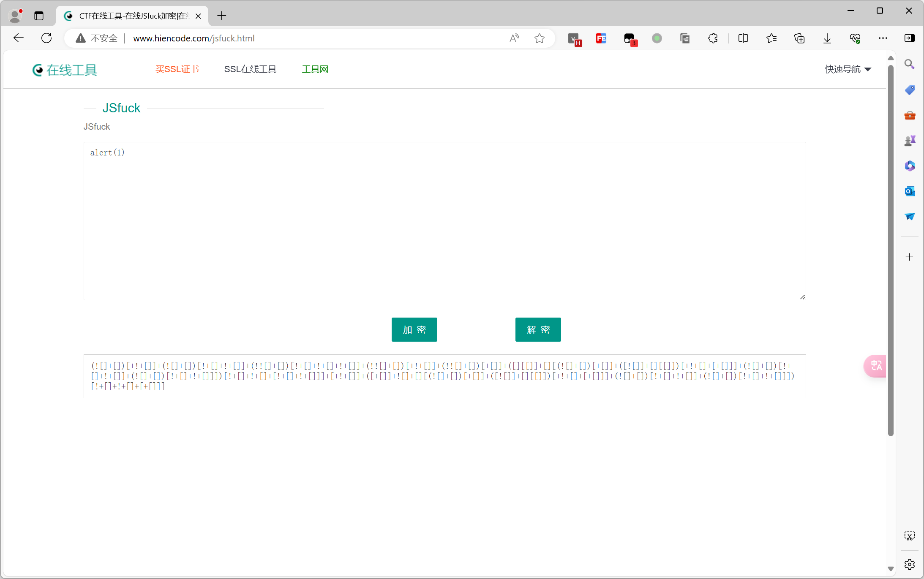924x579 pixels.
Task: Open the browser's three-dot settings menu
Action: coord(883,38)
